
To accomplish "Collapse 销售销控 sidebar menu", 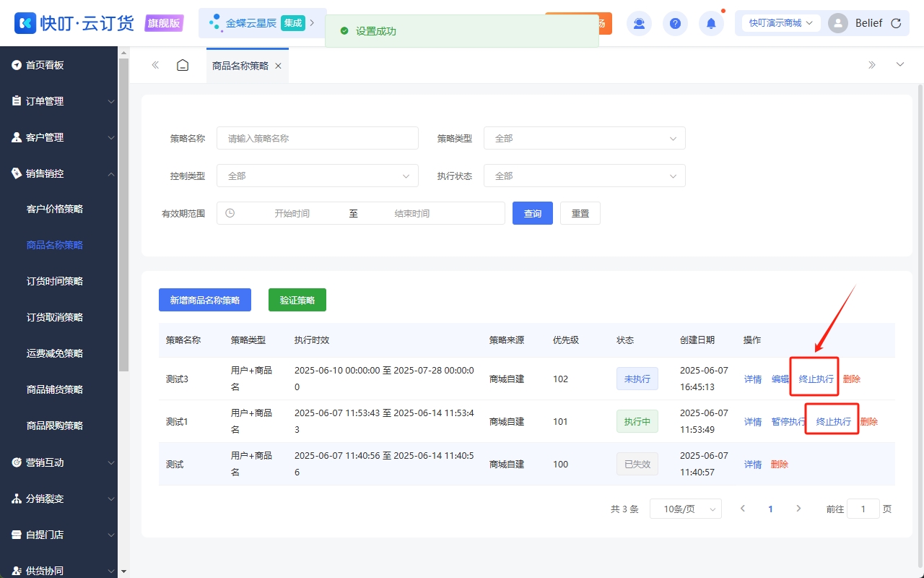I will point(58,173).
